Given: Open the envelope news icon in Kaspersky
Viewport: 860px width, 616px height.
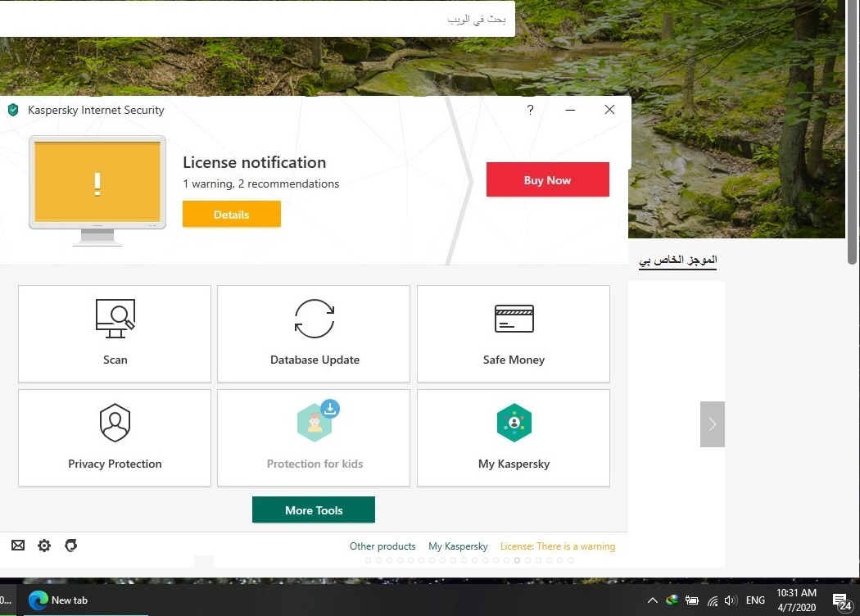Looking at the screenshot, I should (x=18, y=546).
